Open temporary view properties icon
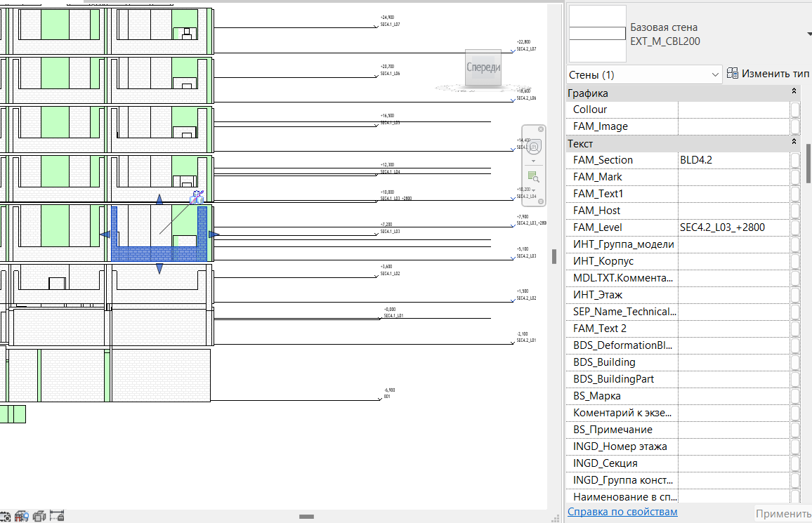812x523 pixels. pos(39,516)
